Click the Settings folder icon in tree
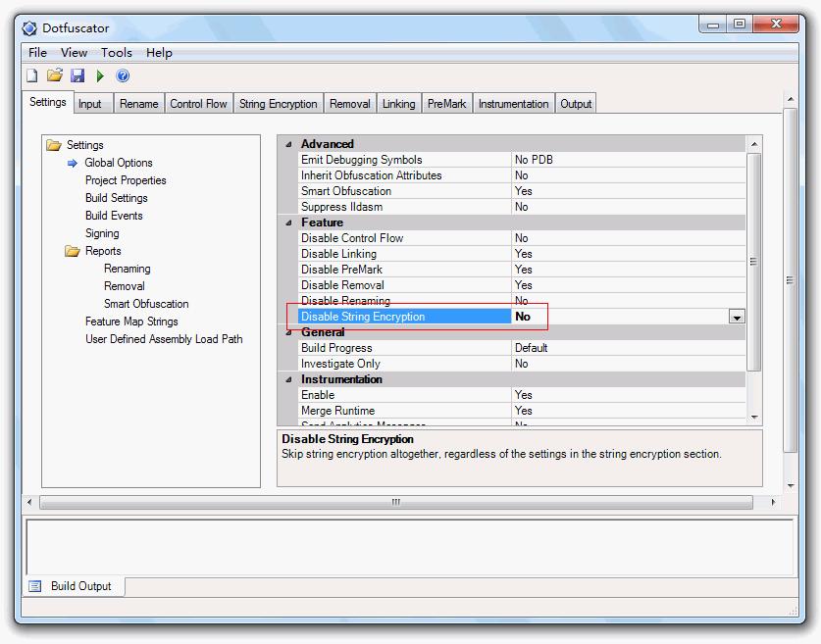Screen dimensions: 821x644 (x=54, y=145)
